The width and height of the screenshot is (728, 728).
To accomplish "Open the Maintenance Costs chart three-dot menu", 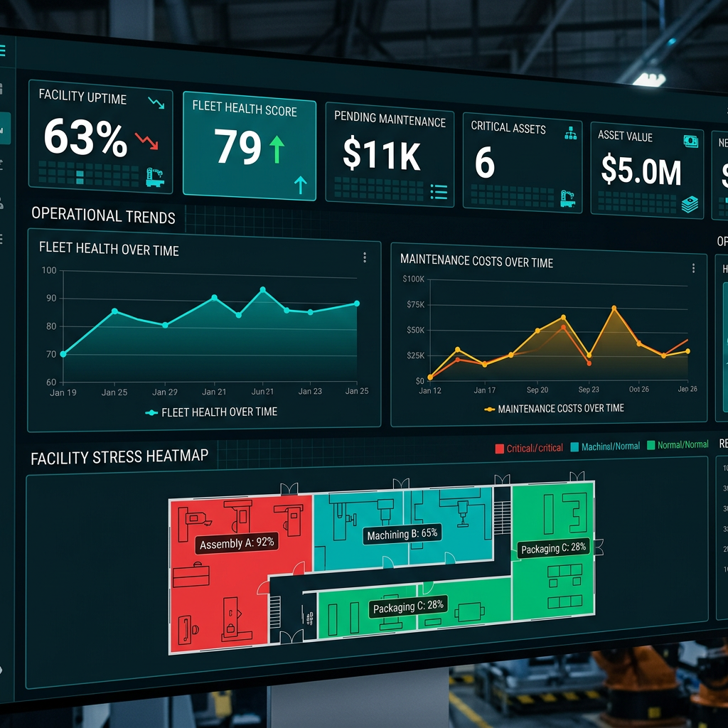I will coord(693,268).
